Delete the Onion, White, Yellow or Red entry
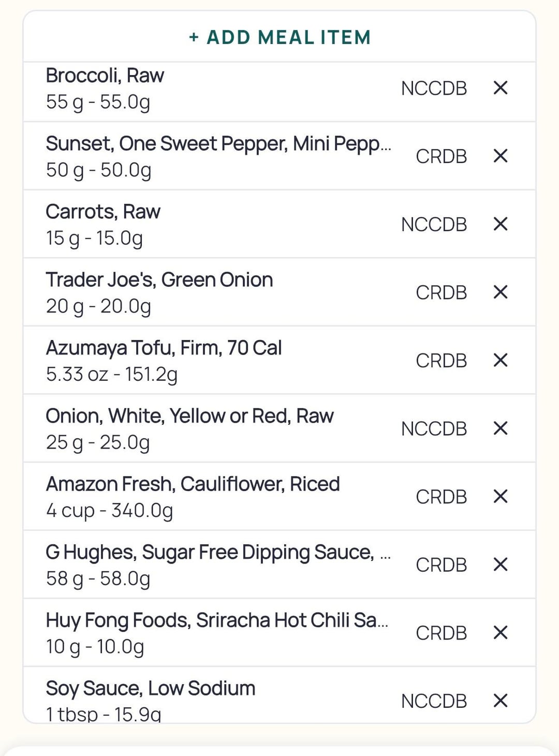Image resolution: width=559 pixels, height=756 pixels. coord(500,428)
